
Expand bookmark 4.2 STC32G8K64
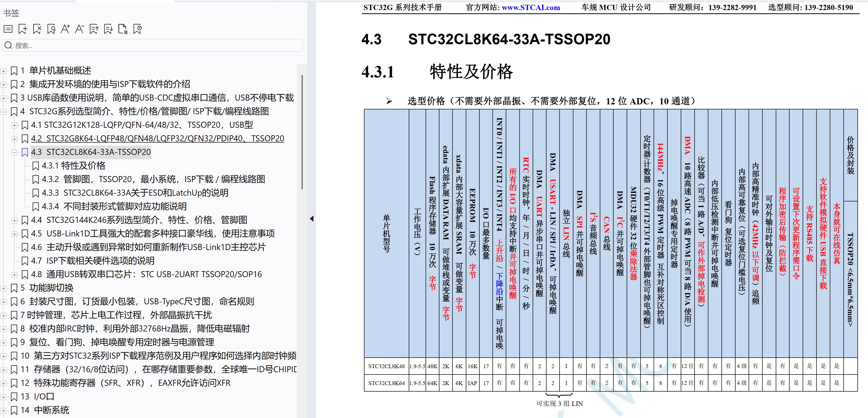tap(14, 139)
